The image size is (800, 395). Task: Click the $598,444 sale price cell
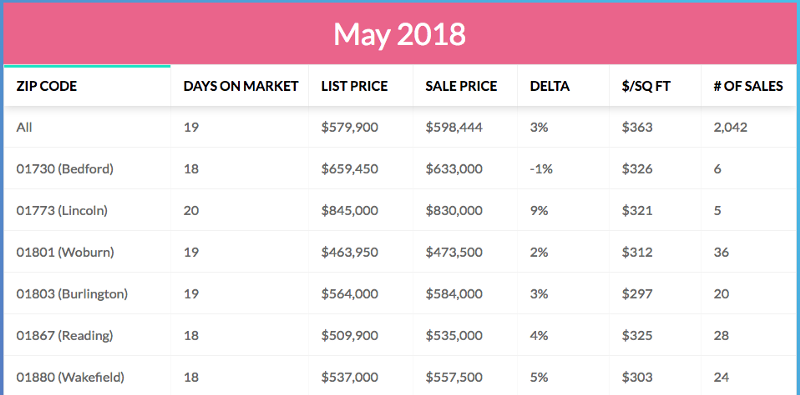click(x=454, y=127)
